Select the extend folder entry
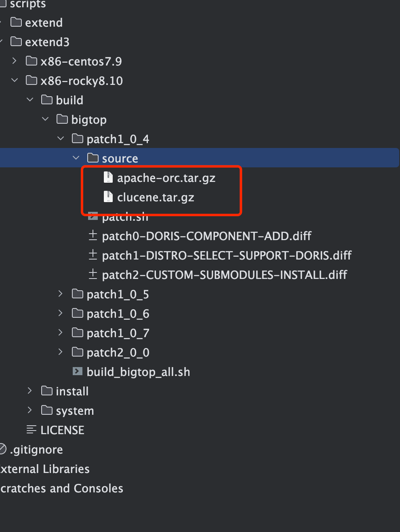This screenshot has height=532, width=400. (44, 23)
